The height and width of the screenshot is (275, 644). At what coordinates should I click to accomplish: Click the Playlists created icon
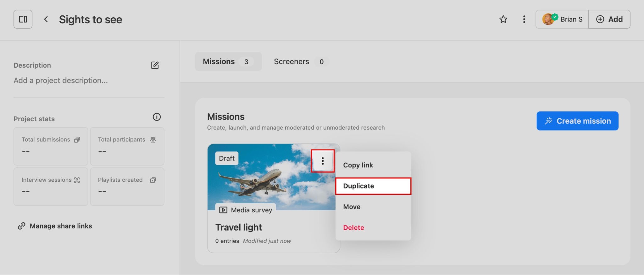tap(153, 180)
